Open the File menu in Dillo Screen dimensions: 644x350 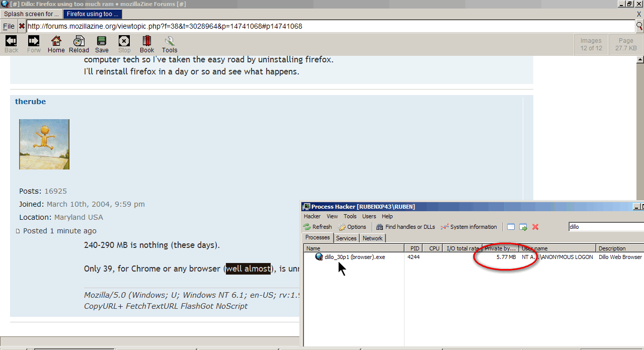(9, 26)
